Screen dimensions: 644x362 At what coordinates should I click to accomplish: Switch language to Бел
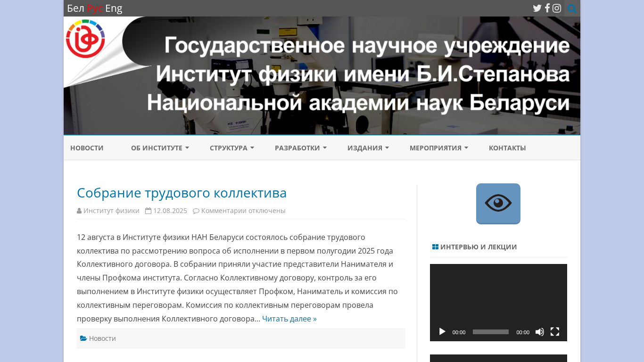point(76,8)
